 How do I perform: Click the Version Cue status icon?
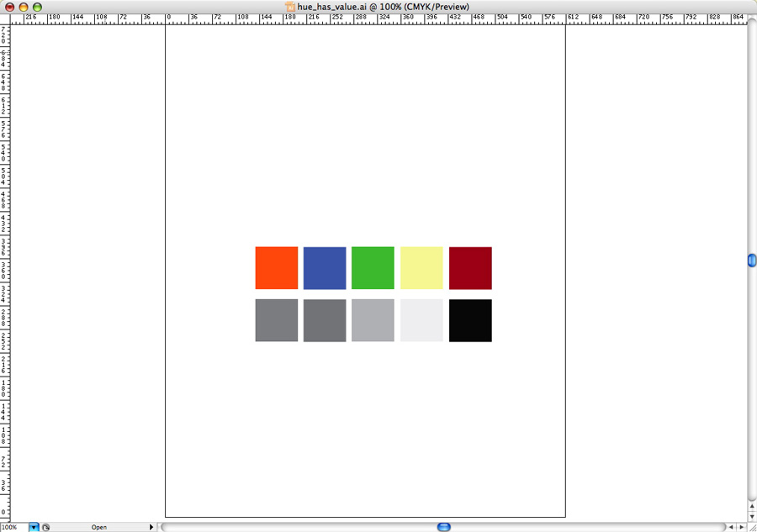pyautogui.click(x=46, y=527)
